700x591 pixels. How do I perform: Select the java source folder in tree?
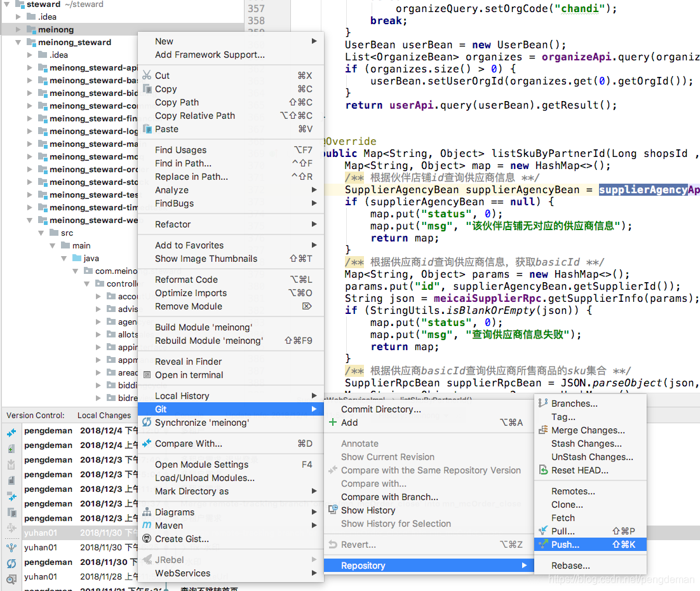pyautogui.click(x=91, y=259)
